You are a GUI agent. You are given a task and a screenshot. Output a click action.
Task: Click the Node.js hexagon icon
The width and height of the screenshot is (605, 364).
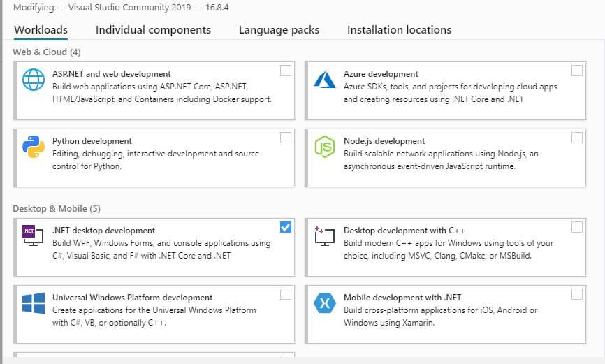(x=325, y=147)
